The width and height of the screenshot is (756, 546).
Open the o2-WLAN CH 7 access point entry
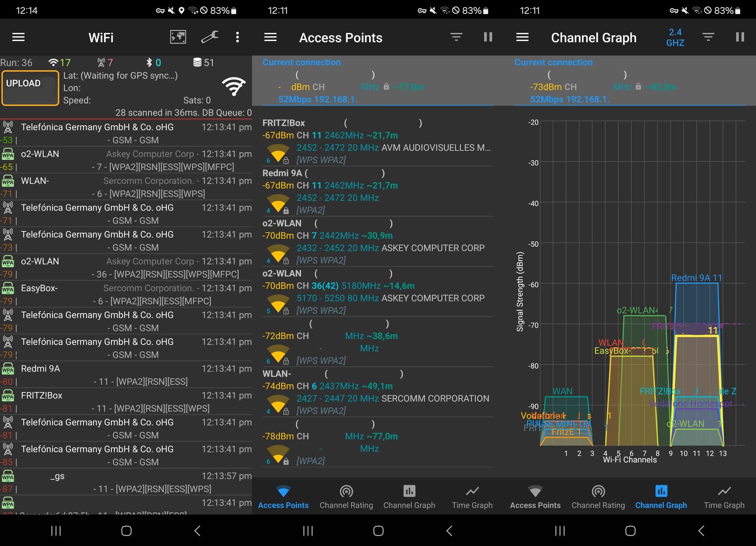(378, 241)
